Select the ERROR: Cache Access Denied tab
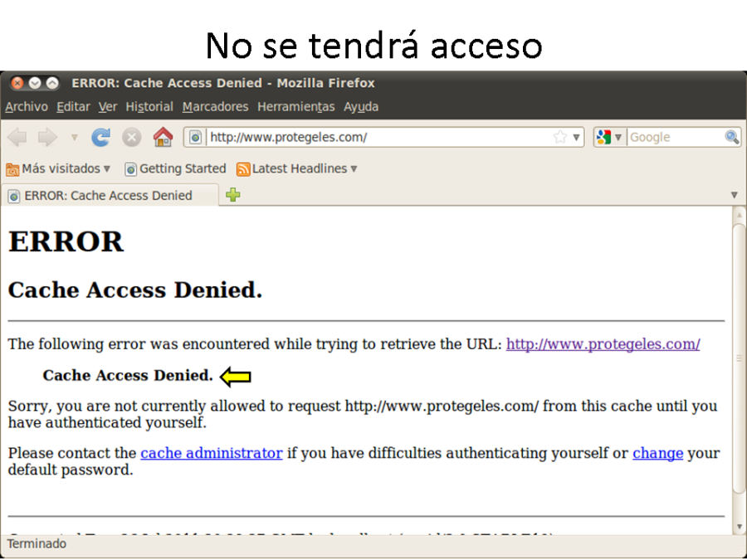Image resolution: width=747 pixels, height=560 pixels. pos(108,196)
